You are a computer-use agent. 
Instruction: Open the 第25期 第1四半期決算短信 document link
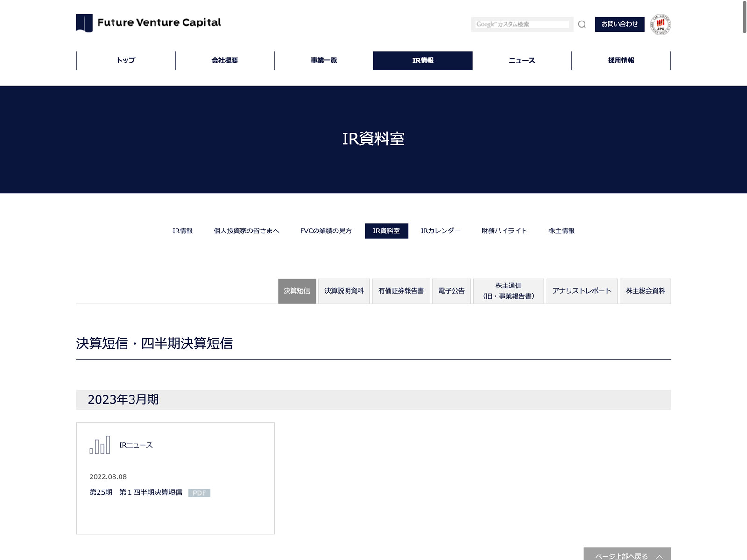click(136, 492)
